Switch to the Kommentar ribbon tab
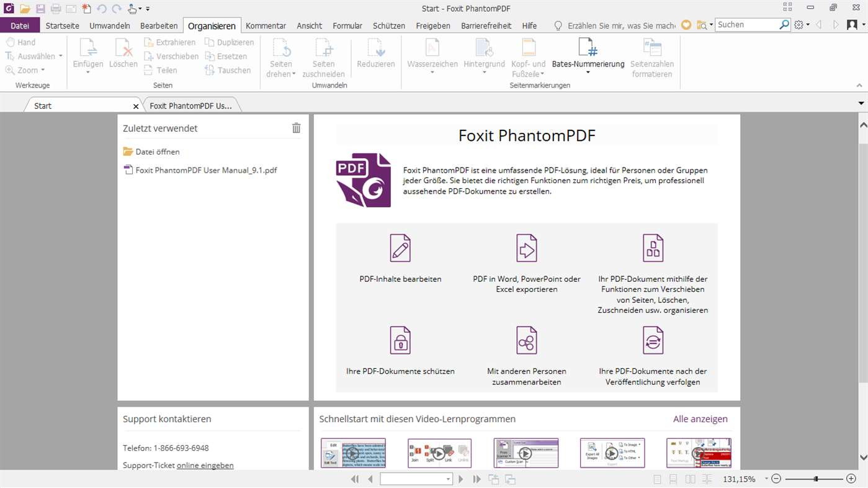 (x=266, y=25)
